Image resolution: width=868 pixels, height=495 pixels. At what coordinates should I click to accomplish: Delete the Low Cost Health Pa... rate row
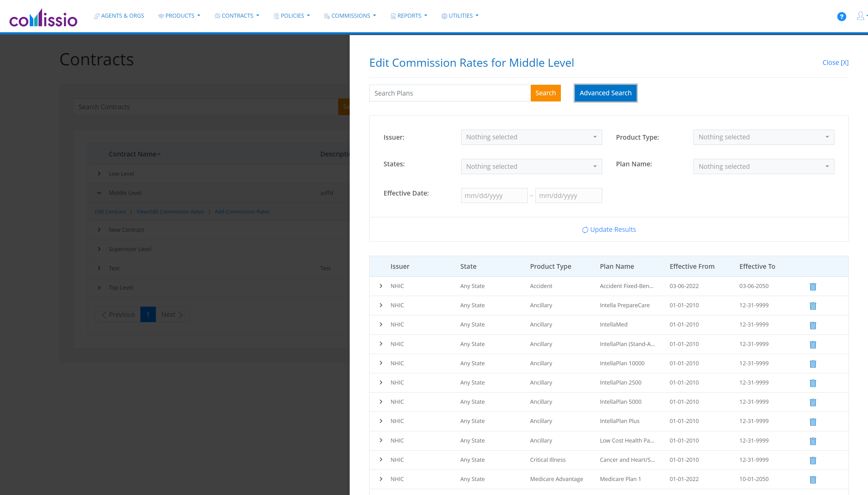click(x=813, y=441)
